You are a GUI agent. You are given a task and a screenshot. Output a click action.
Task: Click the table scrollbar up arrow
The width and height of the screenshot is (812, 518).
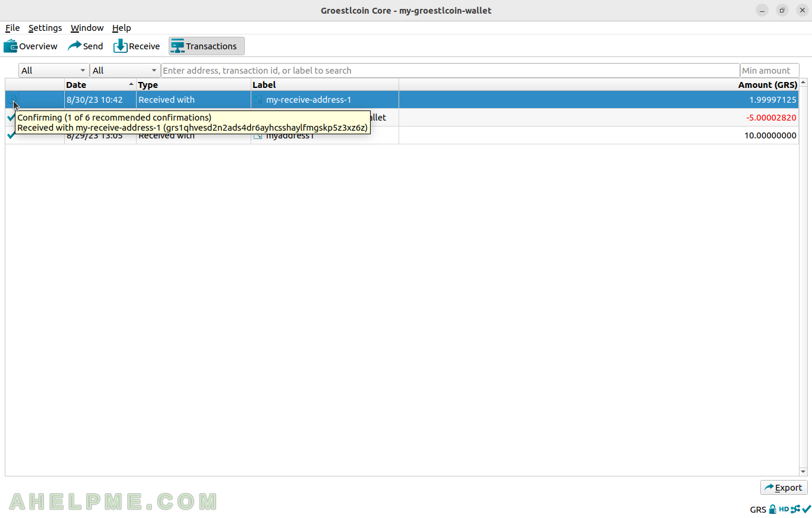803,83
